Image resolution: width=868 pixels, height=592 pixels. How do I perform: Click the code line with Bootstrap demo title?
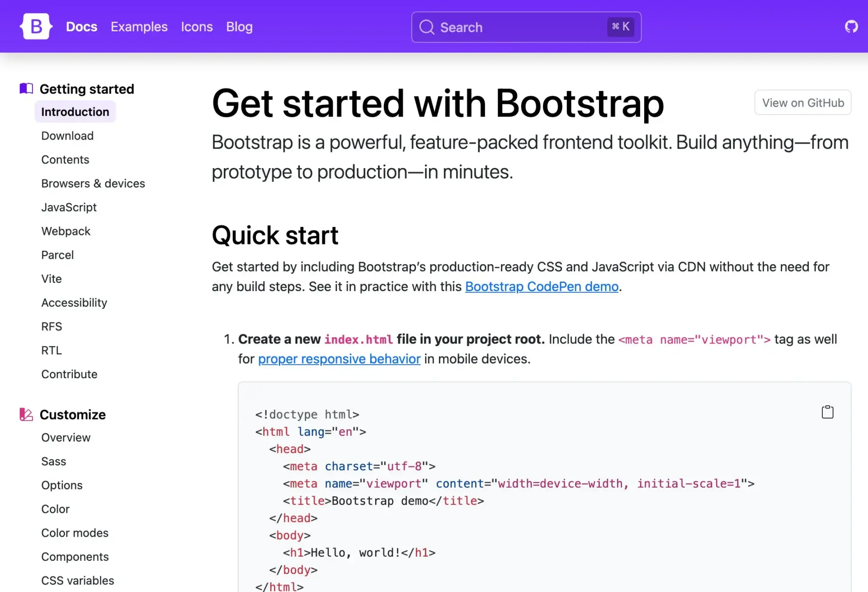[383, 501]
